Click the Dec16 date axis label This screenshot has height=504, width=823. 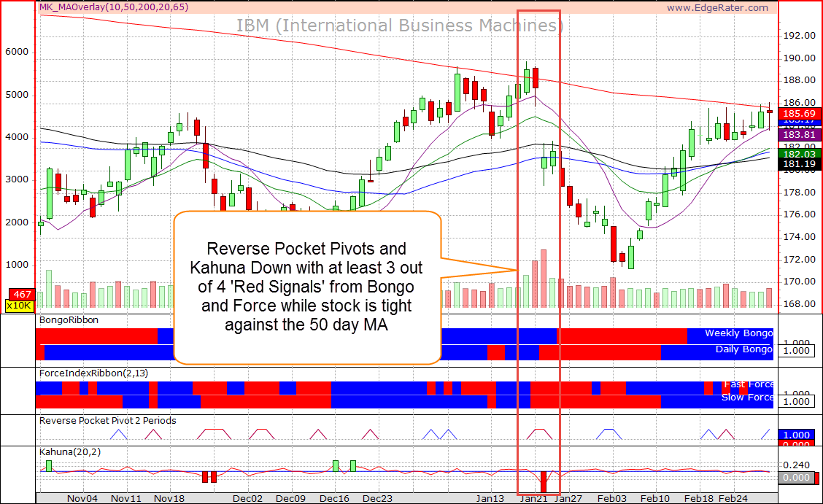click(334, 498)
